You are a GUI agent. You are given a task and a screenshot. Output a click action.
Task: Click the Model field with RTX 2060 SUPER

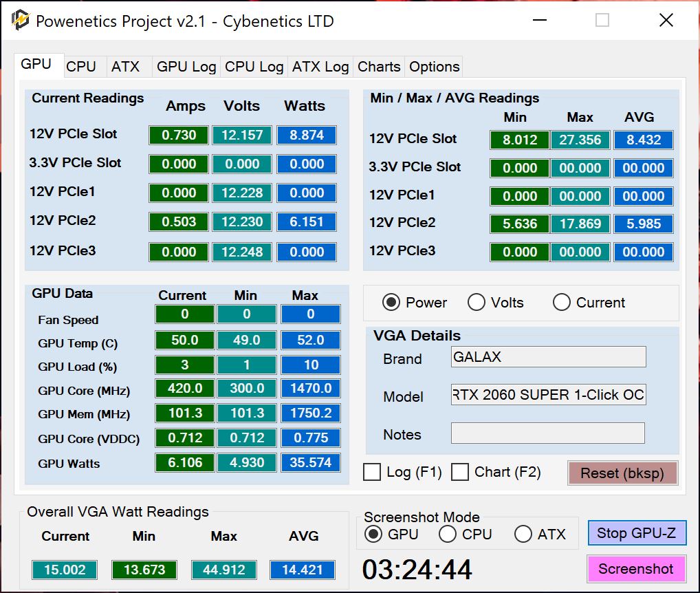click(x=548, y=395)
